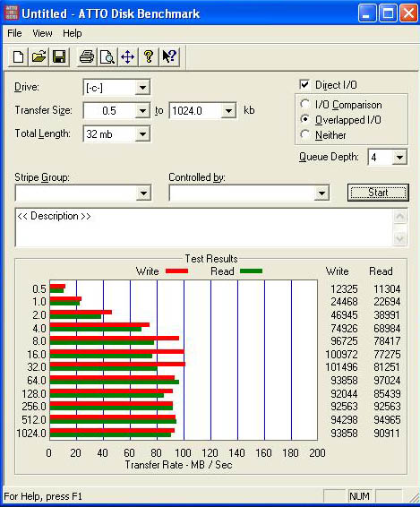Click inside the Description text box
Viewport: 420px width, 507px height.
203,228
